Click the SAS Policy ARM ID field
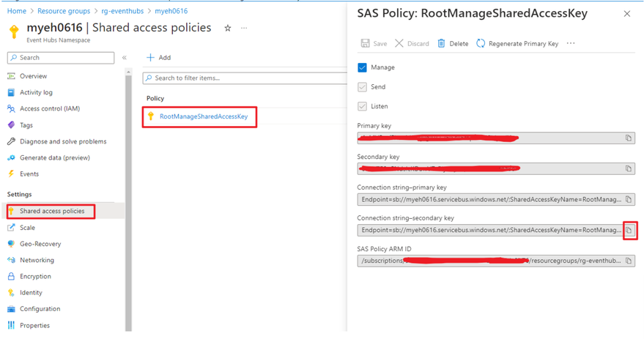644x339 pixels. click(496, 261)
